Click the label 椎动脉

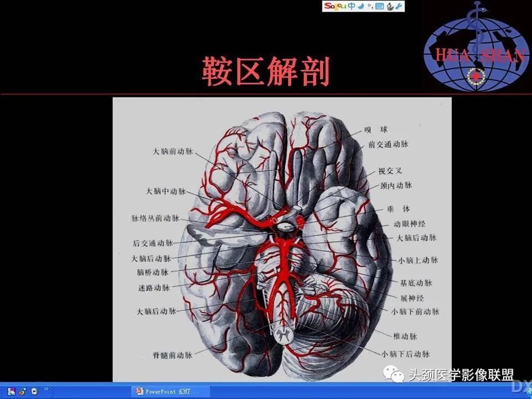pyautogui.click(x=405, y=336)
